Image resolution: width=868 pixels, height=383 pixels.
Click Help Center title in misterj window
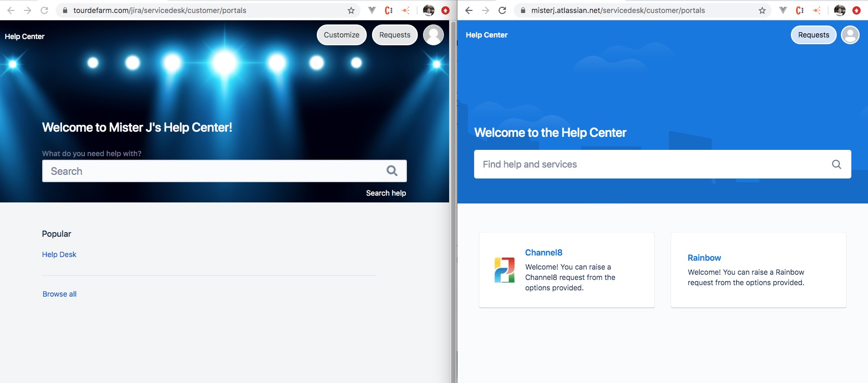[487, 35]
